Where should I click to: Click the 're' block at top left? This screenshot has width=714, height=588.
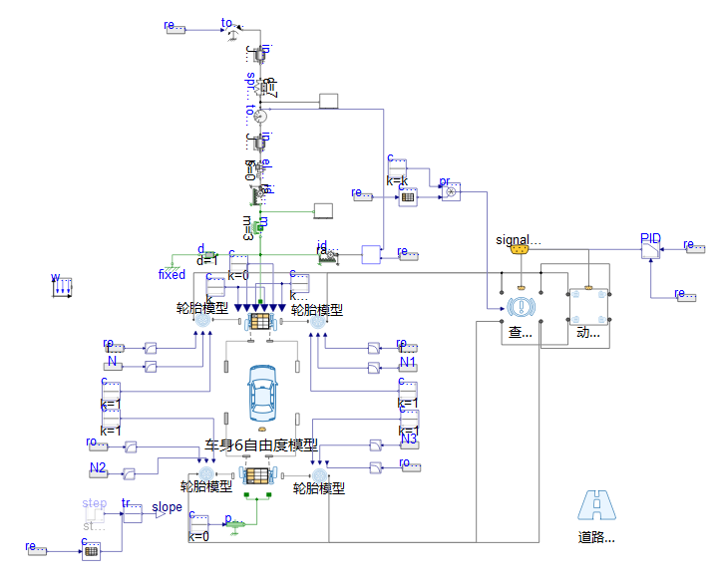tap(175, 27)
